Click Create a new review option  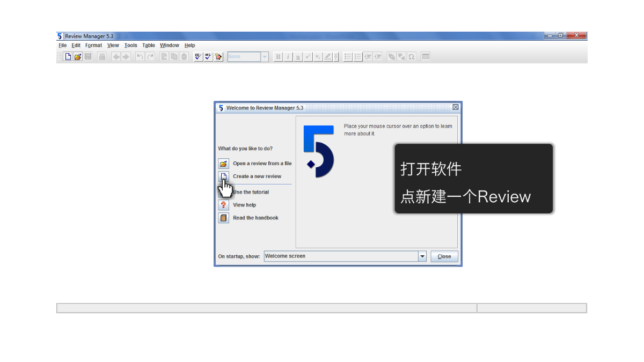[257, 176]
